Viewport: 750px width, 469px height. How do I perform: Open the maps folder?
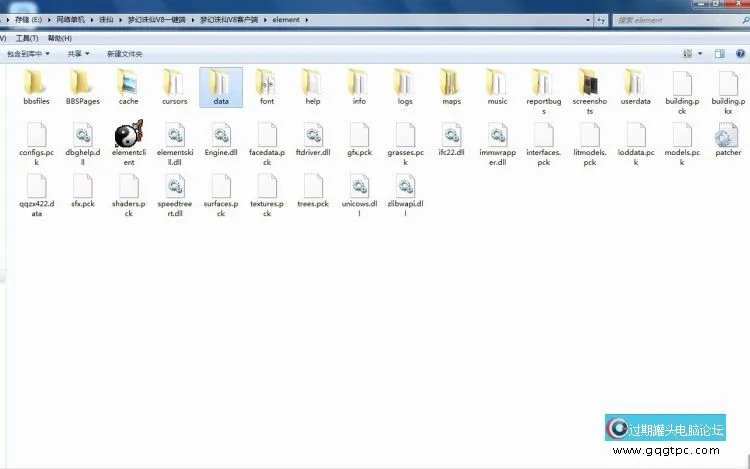click(x=451, y=84)
